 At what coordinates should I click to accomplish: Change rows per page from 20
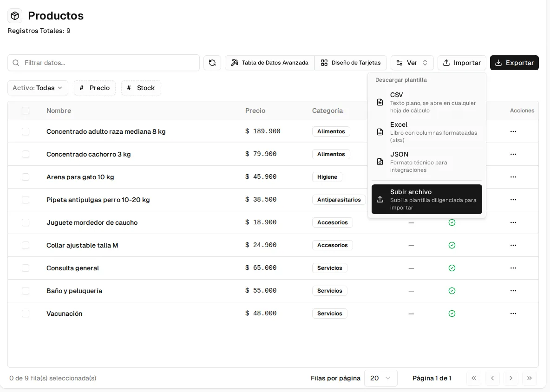(x=380, y=378)
